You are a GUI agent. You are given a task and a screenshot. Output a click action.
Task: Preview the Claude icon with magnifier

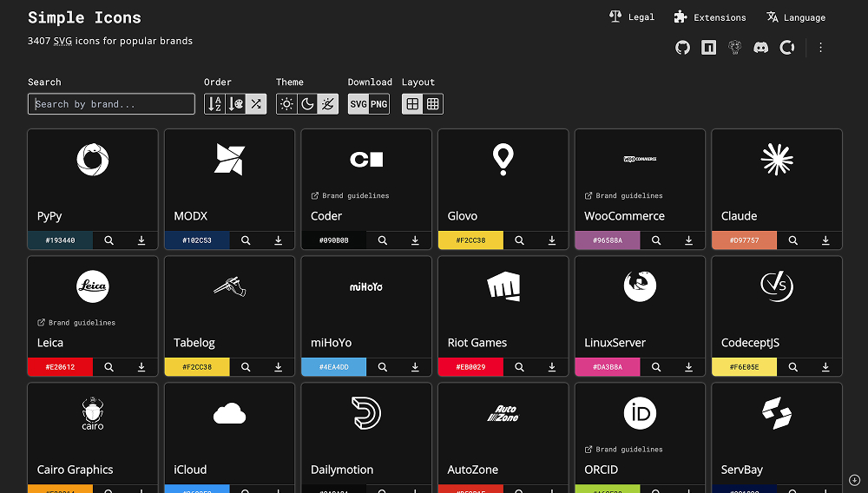[x=792, y=240]
